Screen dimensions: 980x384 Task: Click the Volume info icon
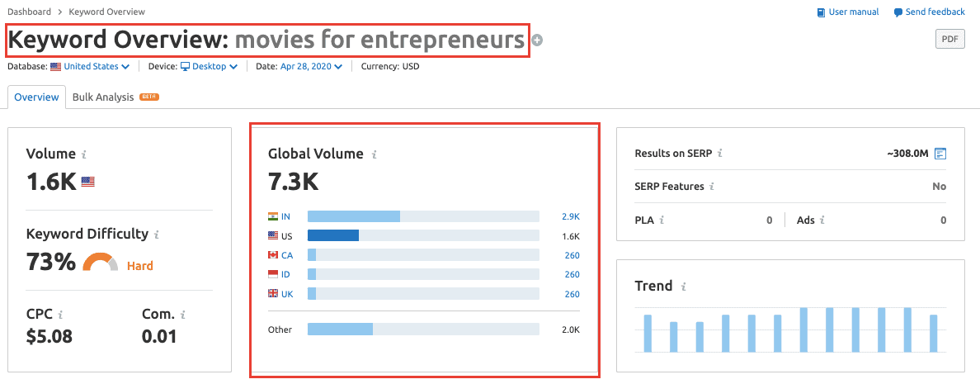(84, 154)
